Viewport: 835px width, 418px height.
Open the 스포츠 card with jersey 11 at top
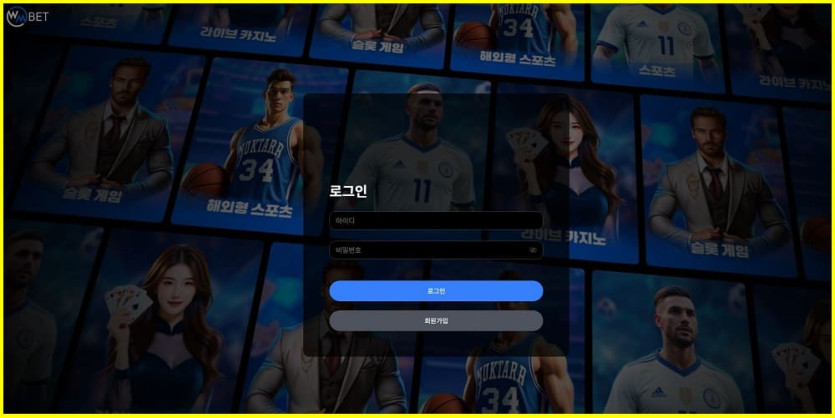[x=655, y=40]
